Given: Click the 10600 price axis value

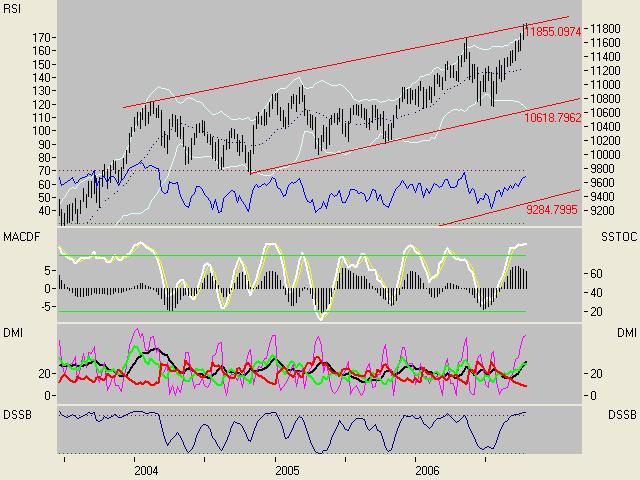Looking at the screenshot, I should coord(605,113).
